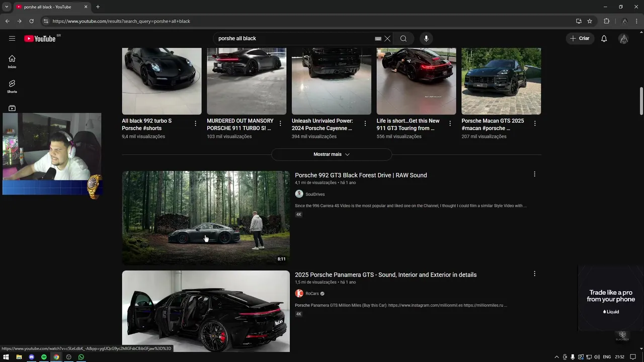Open a new browser tab

click(x=98, y=7)
